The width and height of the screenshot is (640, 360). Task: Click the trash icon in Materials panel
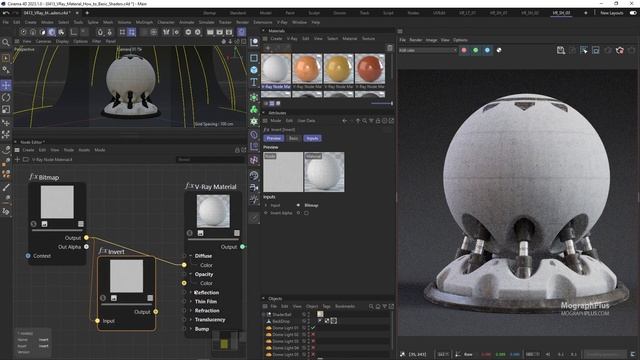390,48
